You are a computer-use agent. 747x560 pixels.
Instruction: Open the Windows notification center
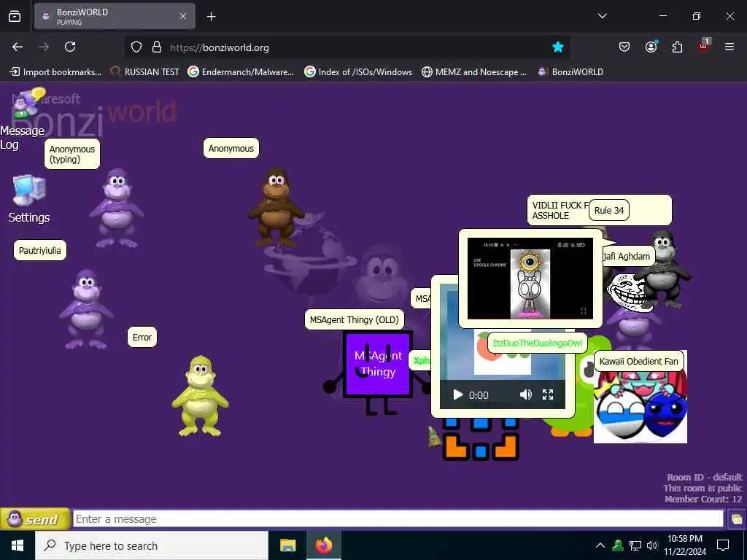click(723, 545)
